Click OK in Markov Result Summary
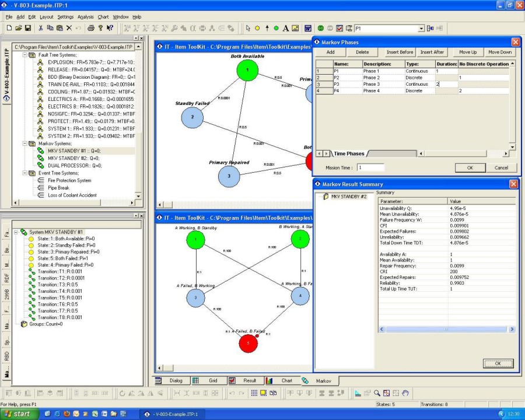525x420 pixels. [x=498, y=363]
